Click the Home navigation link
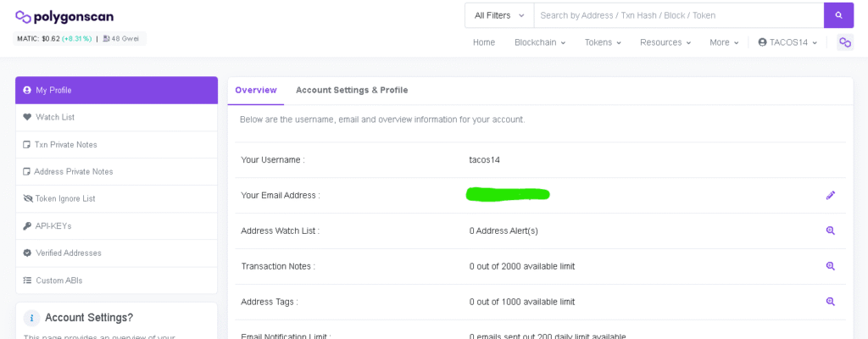Viewport: 868px width, 339px height. point(484,42)
